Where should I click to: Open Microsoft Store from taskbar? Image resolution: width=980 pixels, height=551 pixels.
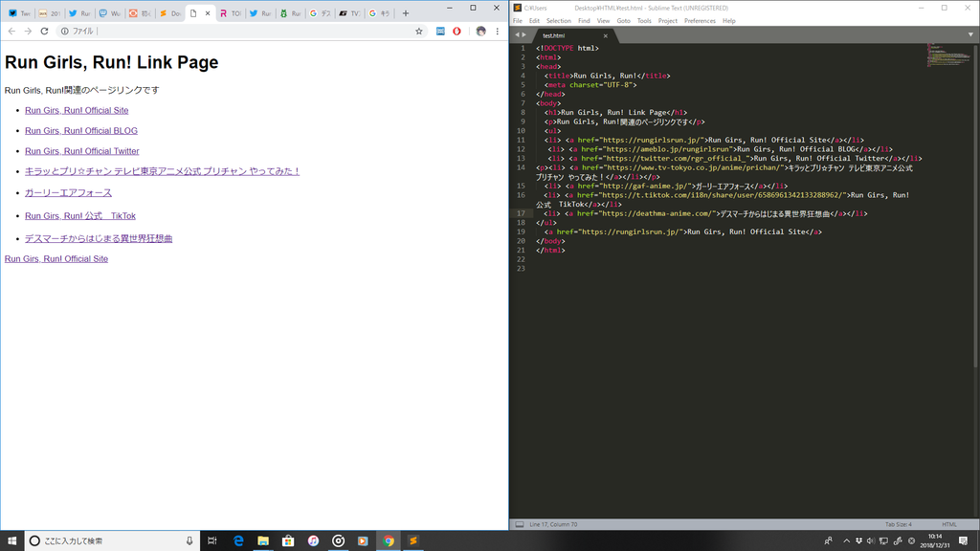point(288,541)
